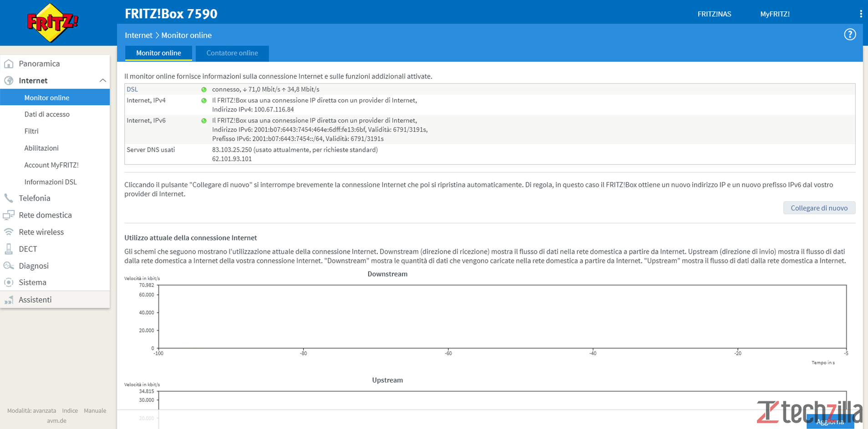The width and height of the screenshot is (868, 429).
Task: Click Internet in the breadcrumb
Action: (138, 36)
